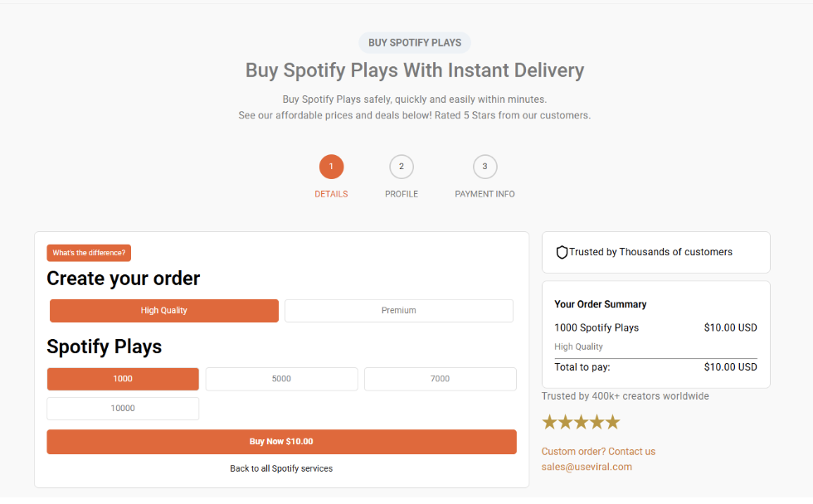Viewport: 813px width, 504px height.
Task: Choose 1000 Spotify Plays
Action: point(123,379)
